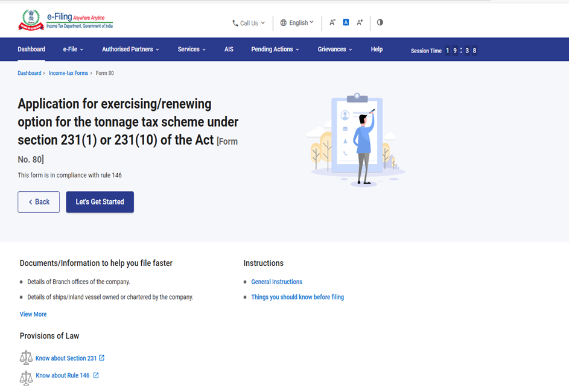Open the Pending Actions menu
Viewport: 569px width, 392px height.
tap(275, 49)
